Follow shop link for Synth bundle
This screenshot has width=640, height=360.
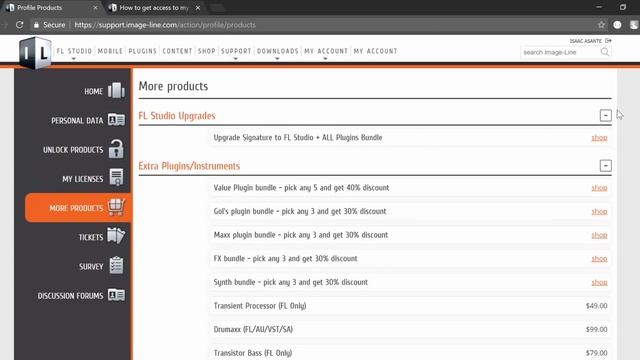[599, 282]
